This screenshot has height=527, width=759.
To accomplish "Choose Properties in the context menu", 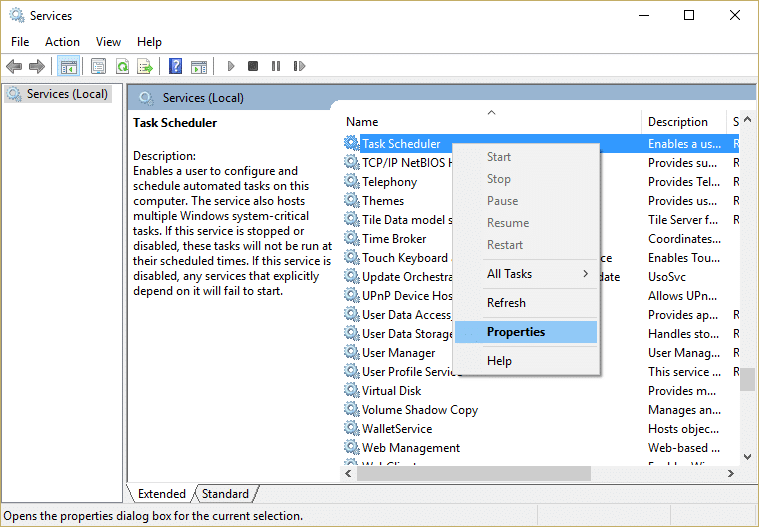I will pos(526,332).
